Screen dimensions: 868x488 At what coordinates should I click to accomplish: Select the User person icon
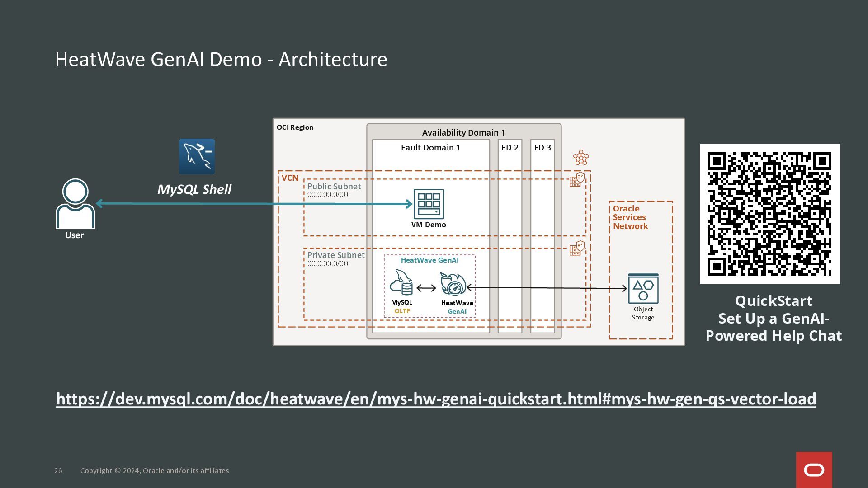(75, 204)
